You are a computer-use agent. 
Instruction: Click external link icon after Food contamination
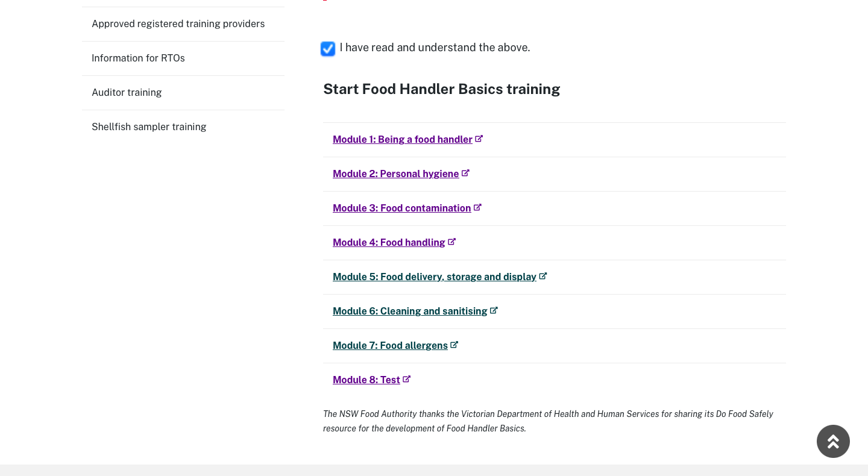(x=477, y=207)
